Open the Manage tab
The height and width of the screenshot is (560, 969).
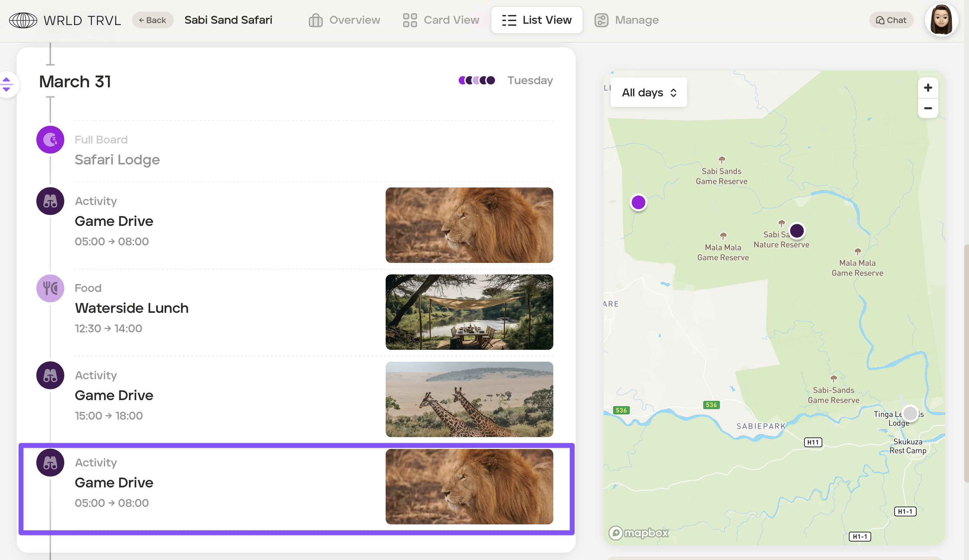[626, 20]
